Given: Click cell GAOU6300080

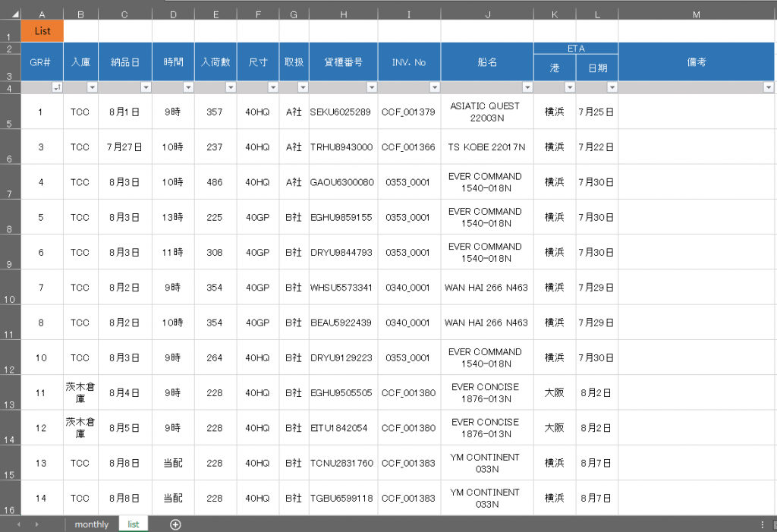Looking at the screenshot, I should click(x=342, y=182).
